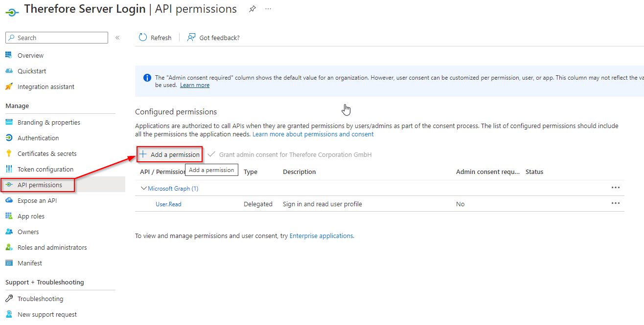Click Grant admin consent for Therefore Corporation GmbH
This screenshot has width=644, height=325.
coord(290,154)
